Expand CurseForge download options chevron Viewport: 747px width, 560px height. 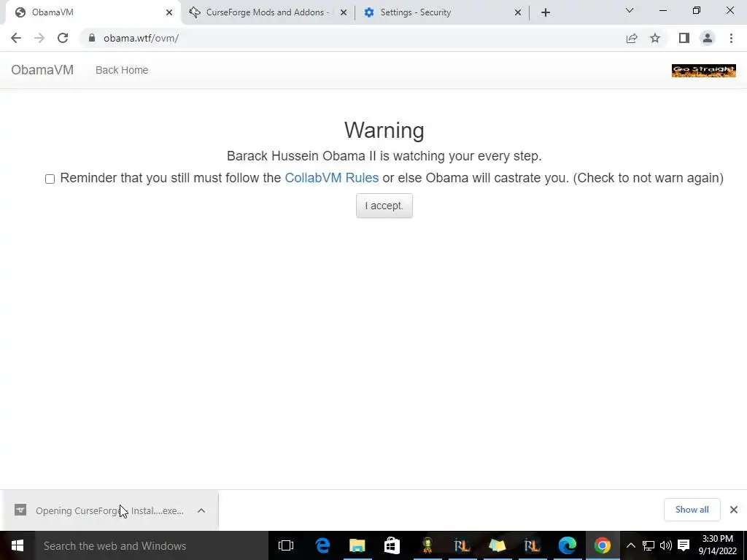201,510
